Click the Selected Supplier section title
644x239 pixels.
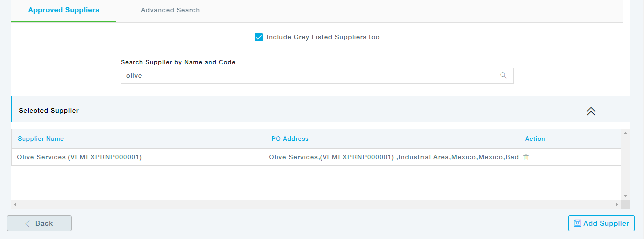tap(49, 111)
